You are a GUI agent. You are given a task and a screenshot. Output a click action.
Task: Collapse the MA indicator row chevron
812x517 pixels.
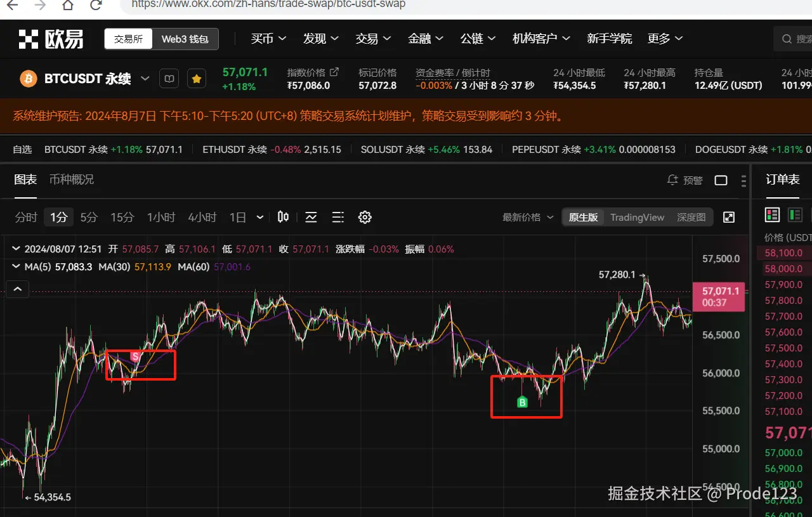(17, 267)
